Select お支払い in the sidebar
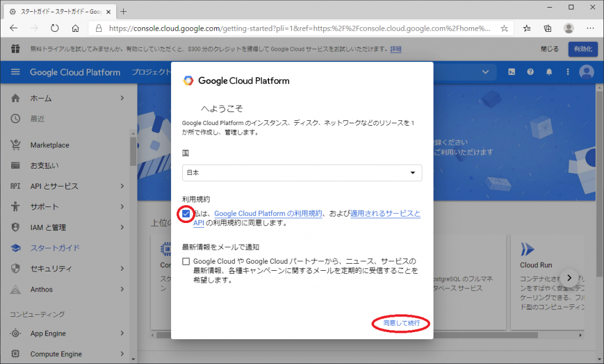The height and width of the screenshot is (364, 604). pyautogui.click(x=44, y=166)
